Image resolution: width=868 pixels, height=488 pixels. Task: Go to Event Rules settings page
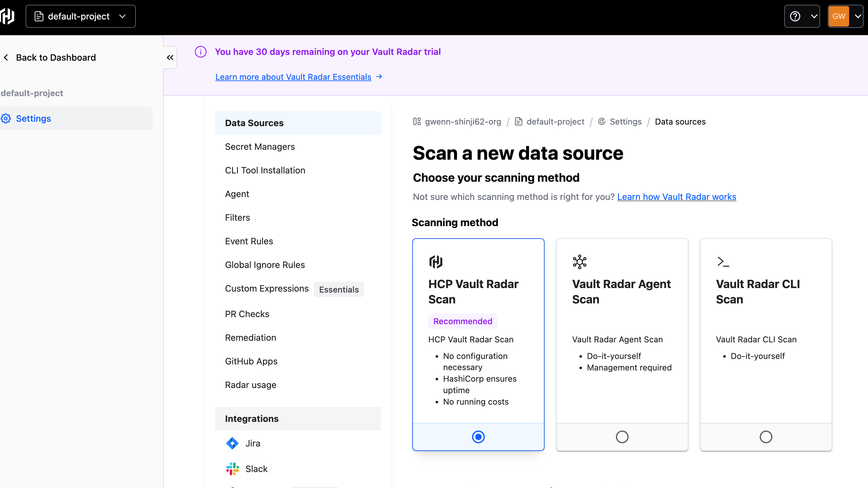point(249,241)
